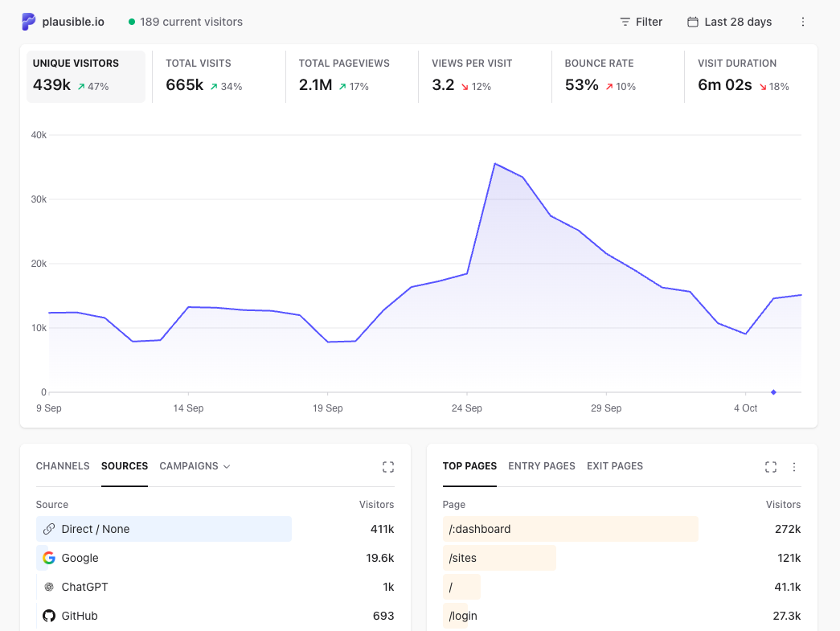Click the 272k visitors value for /:dashboard
The width and height of the screenshot is (840, 631).
tap(788, 529)
